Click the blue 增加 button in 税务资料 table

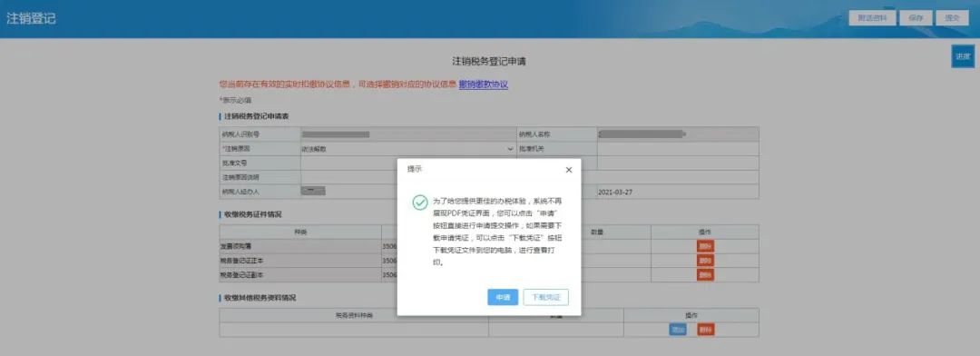click(x=678, y=330)
